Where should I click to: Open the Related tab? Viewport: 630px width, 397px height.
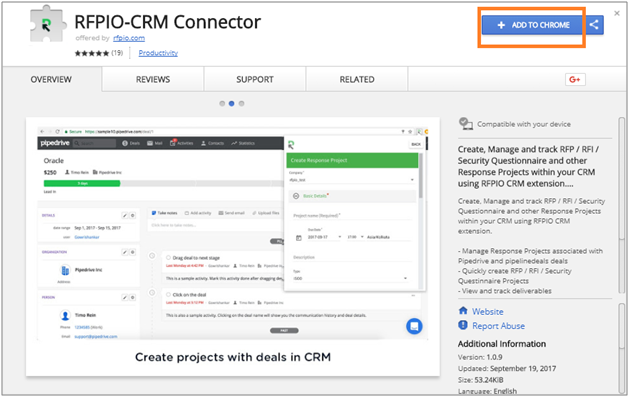pos(357,80)
